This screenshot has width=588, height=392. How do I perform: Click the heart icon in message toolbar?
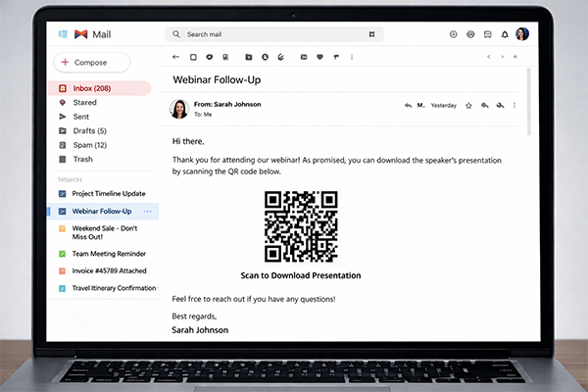pos(319,57)
